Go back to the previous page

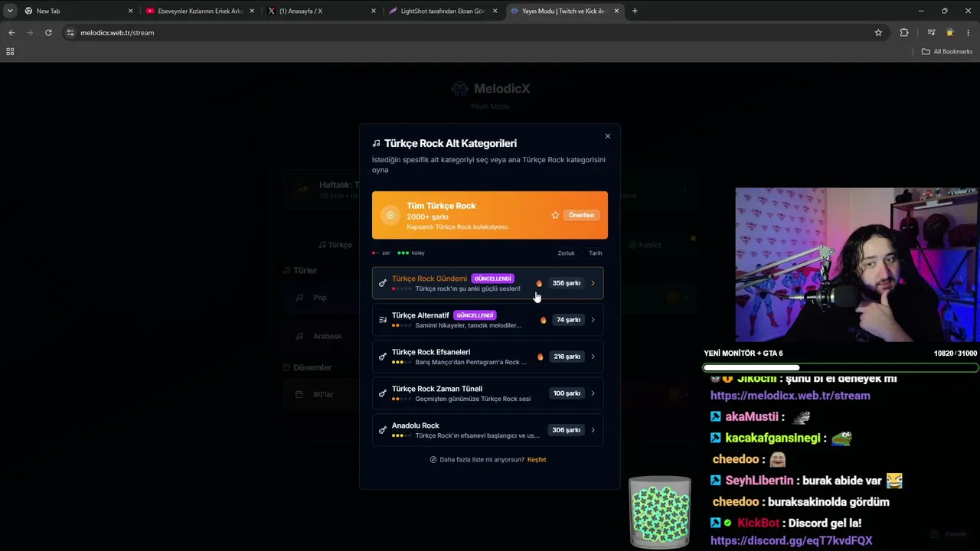point(11,33)
